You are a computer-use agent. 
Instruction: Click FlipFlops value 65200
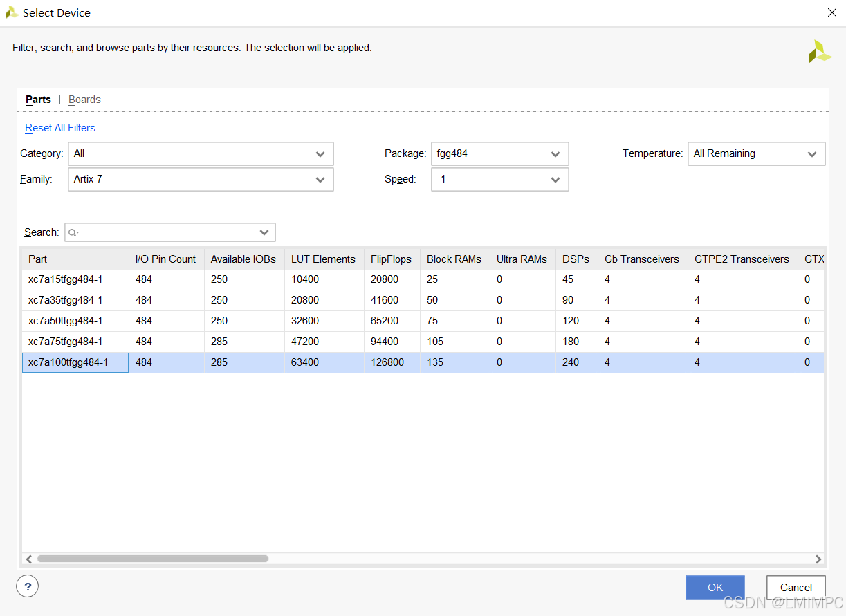(x=385, y=321)
